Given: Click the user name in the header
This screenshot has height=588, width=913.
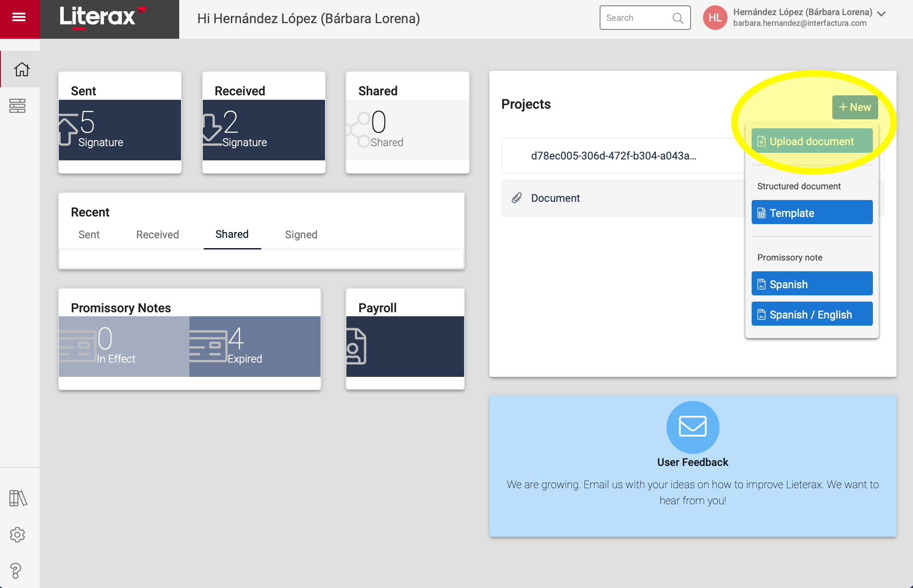Looking at the screenshot, I should [802, 12].
